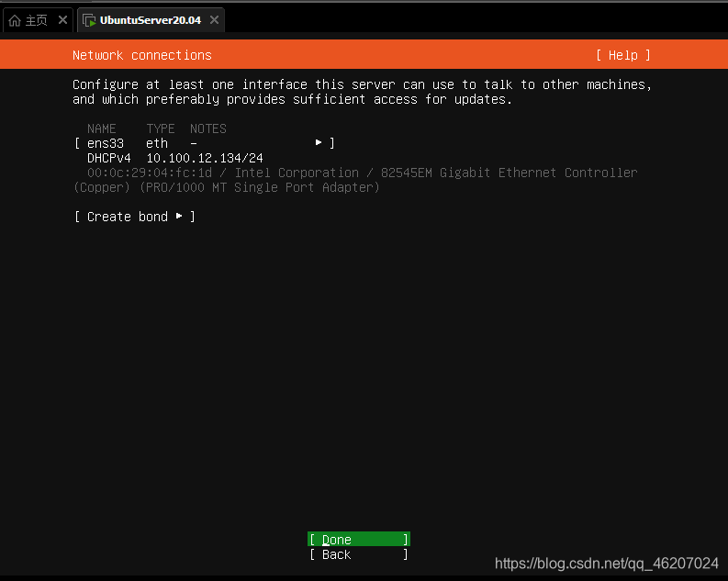Click the DHCPv4 label

(109, 158)
